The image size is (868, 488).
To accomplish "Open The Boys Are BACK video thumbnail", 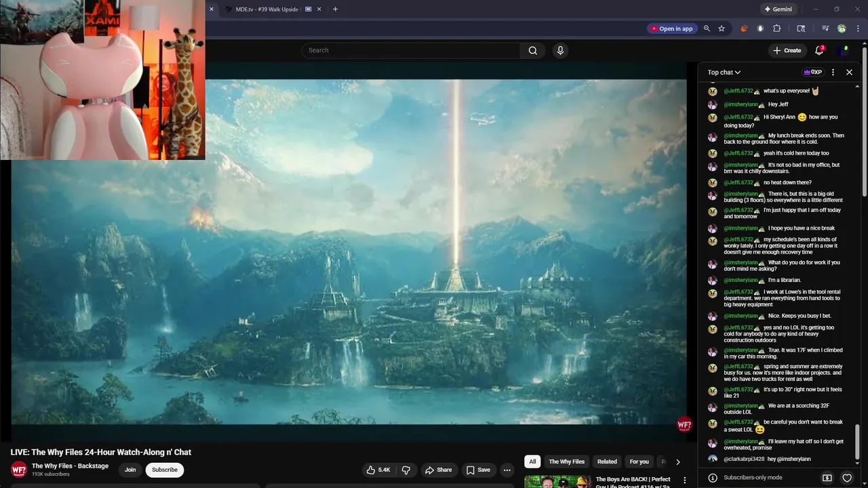I will [556, 481].
